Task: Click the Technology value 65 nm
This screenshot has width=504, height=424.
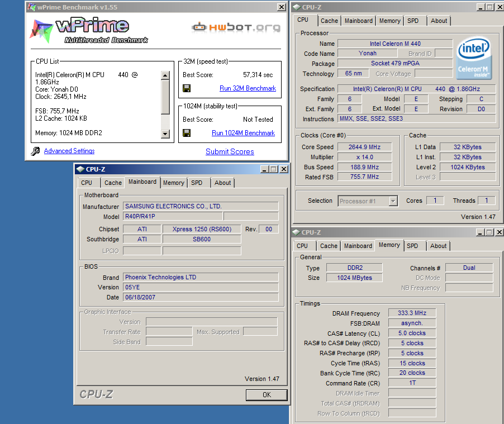Action: point(353,73)
